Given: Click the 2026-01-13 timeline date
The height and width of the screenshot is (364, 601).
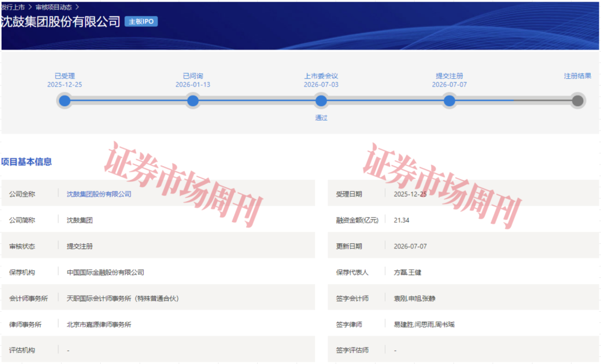Looking at the screenshot, I should tap(193, 84).
